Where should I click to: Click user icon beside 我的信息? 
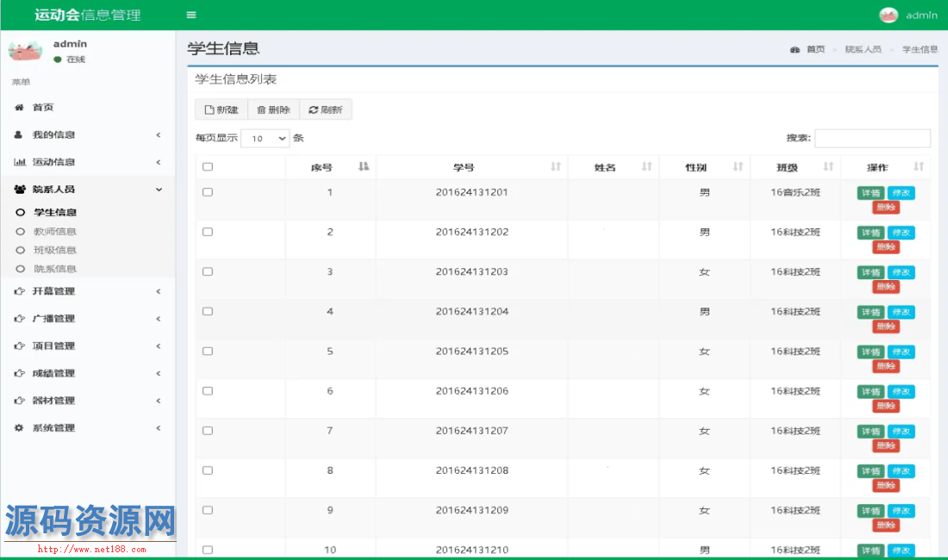tap(19, 134)
